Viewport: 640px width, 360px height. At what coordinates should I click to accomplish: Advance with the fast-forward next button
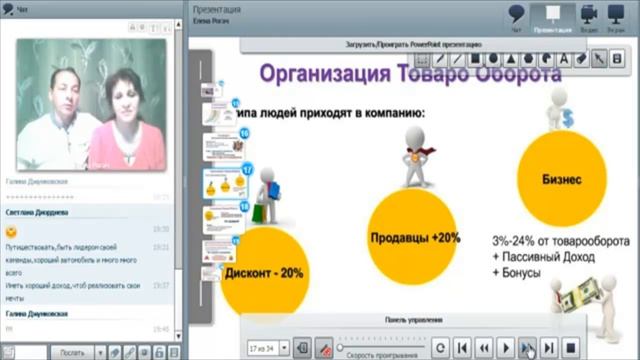[x=527, y=348]
